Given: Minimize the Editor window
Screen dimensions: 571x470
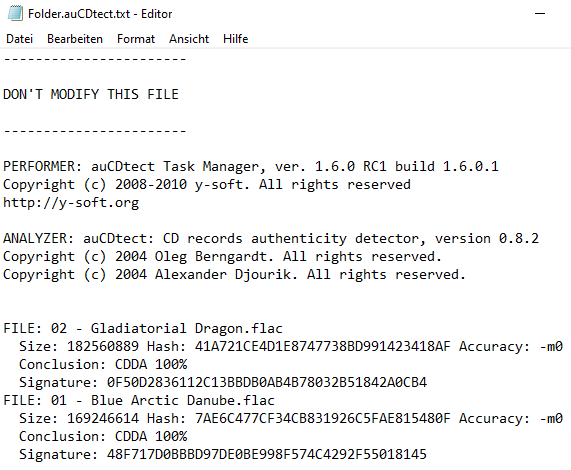Looking at the screenshot, I should click(540, 14).
